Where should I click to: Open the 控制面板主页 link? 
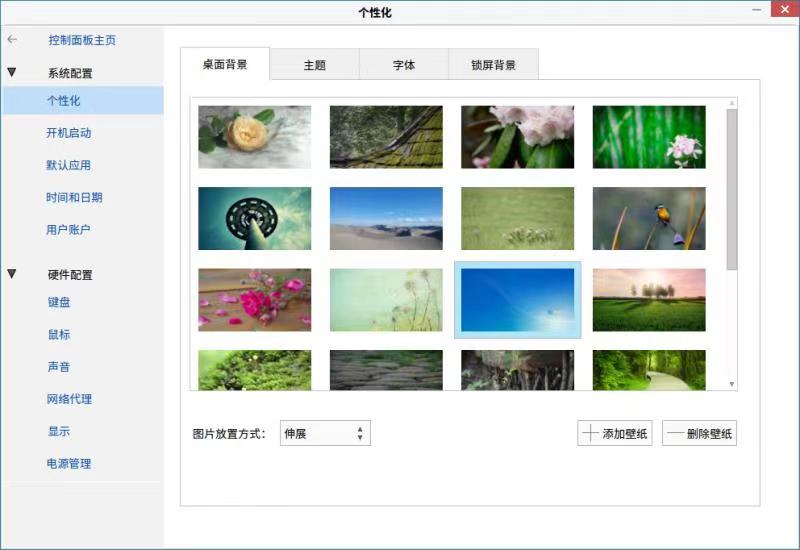click(82, 40)
